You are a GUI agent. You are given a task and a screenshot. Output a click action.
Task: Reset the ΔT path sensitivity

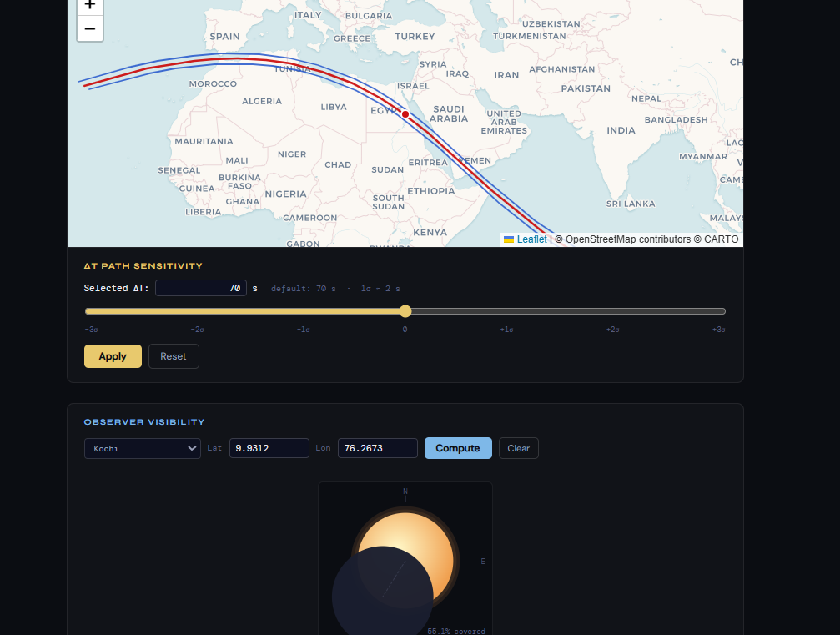click(x=174, y=356)
